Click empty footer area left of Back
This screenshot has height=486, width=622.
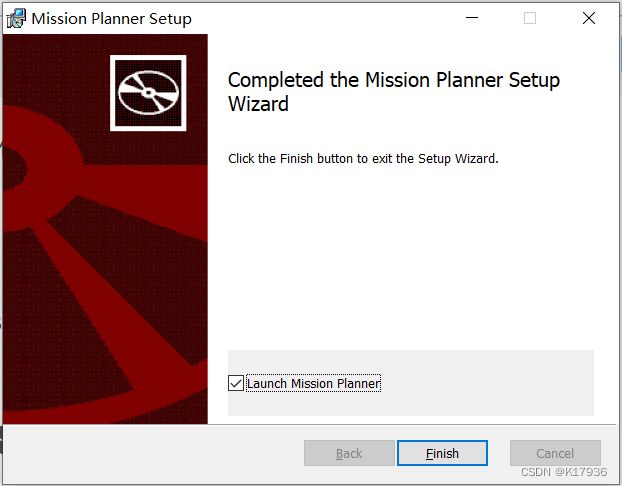[x=150, y=453]
